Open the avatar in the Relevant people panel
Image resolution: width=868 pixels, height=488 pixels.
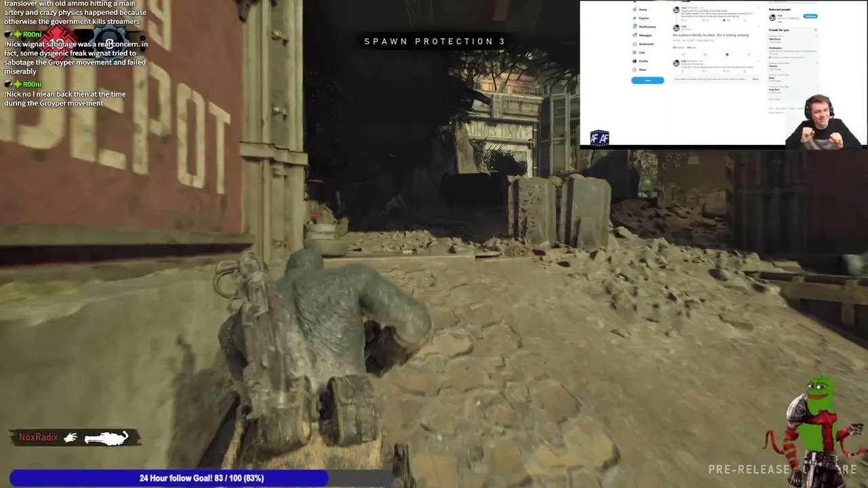[x=772, y=16]
